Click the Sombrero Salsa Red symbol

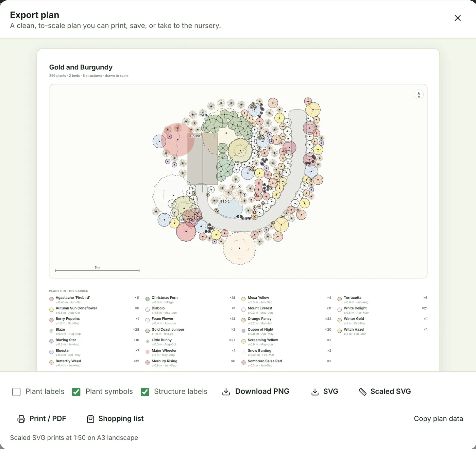[243, 363]
